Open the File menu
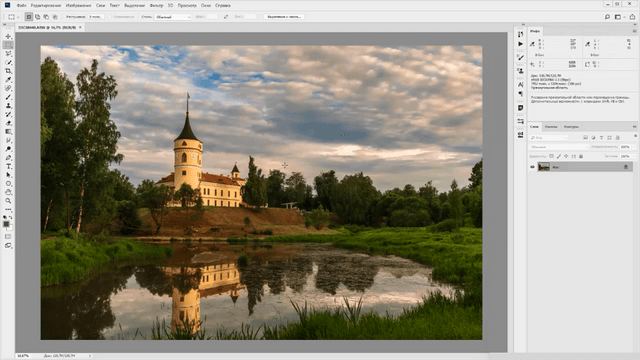 (21, 5)
